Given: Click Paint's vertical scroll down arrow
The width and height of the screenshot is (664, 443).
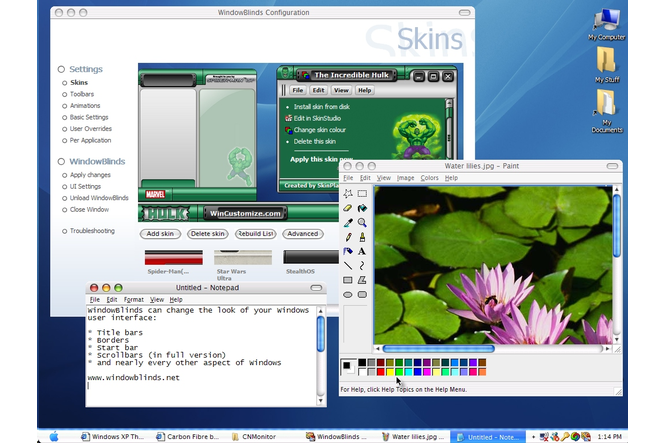Looking at the screenshot, I should click(x=617, y=339).
